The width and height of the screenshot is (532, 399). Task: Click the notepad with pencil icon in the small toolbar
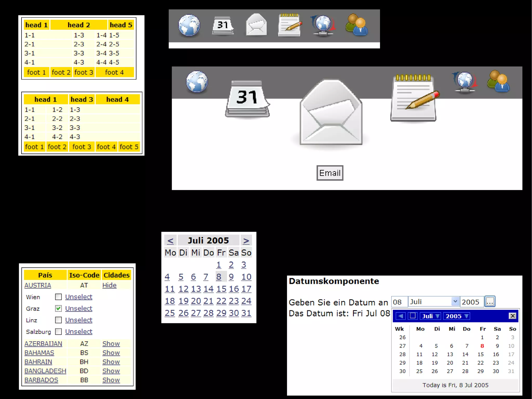289,25
